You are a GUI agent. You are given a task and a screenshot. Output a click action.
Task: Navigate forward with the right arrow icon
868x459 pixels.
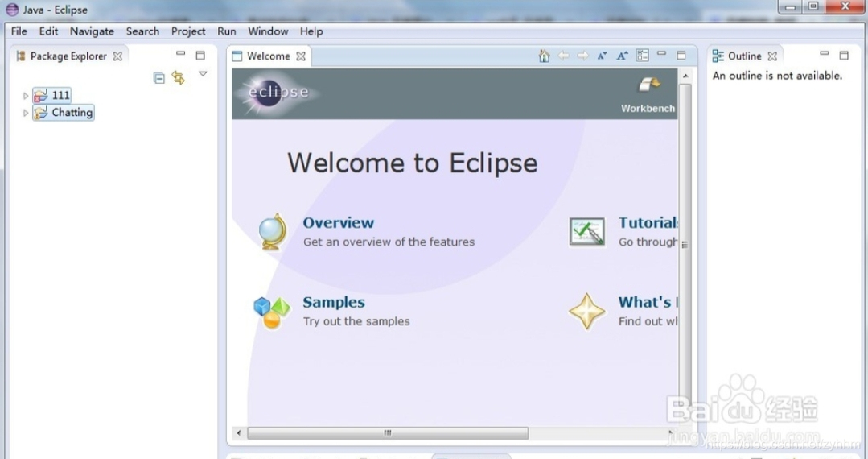(x=583, y=56)
